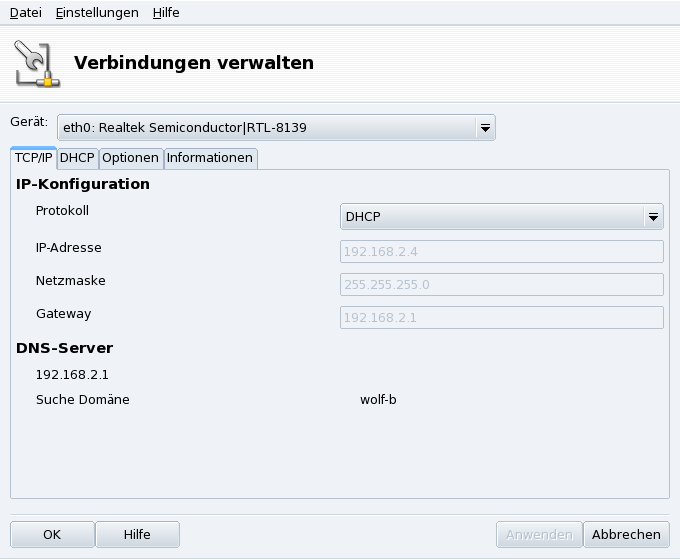Switch to the TCP/IP tab
The image size is (680, 560).
[33, 158]
